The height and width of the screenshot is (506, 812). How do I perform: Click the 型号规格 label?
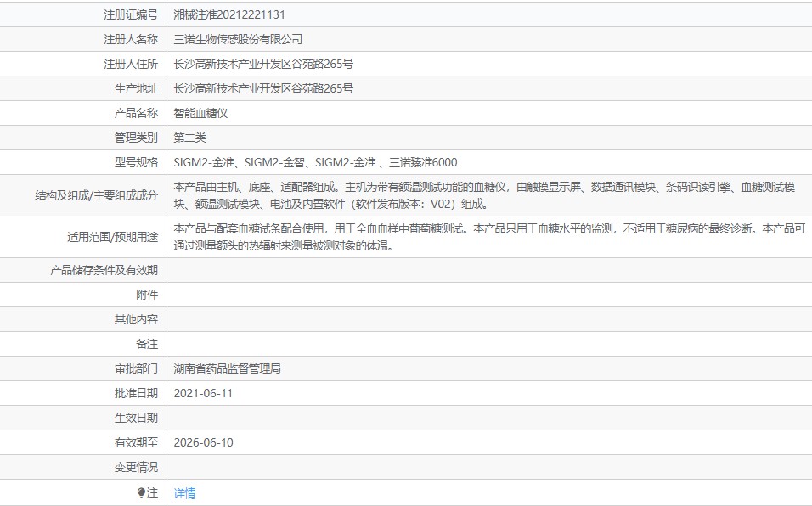pos(136,162)
